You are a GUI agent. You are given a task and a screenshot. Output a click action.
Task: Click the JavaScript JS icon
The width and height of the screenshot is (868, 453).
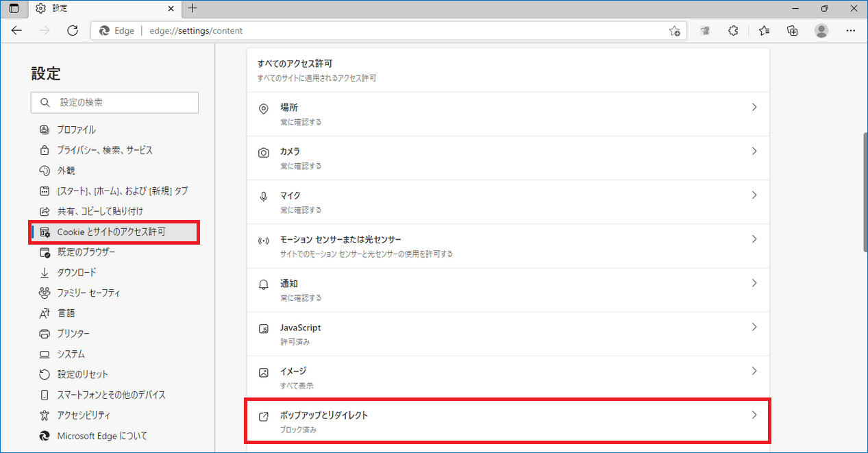(263, 328)
